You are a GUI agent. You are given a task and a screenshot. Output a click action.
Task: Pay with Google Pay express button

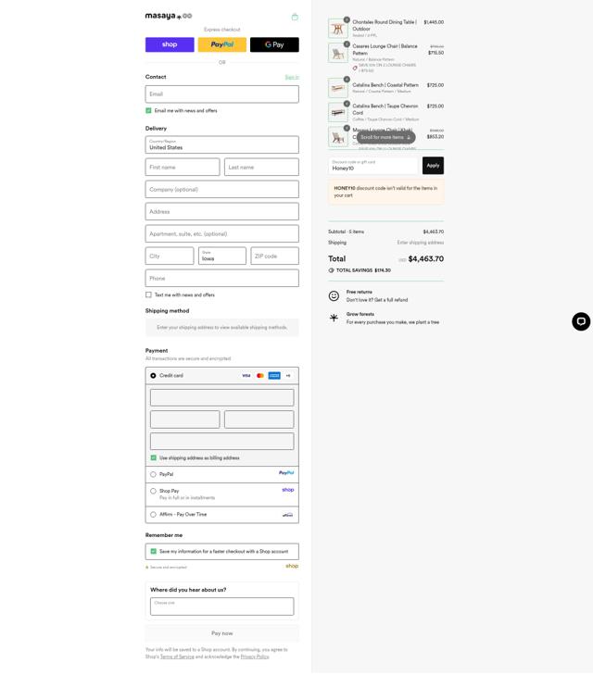pyautogui.click(x=274, y=44)
